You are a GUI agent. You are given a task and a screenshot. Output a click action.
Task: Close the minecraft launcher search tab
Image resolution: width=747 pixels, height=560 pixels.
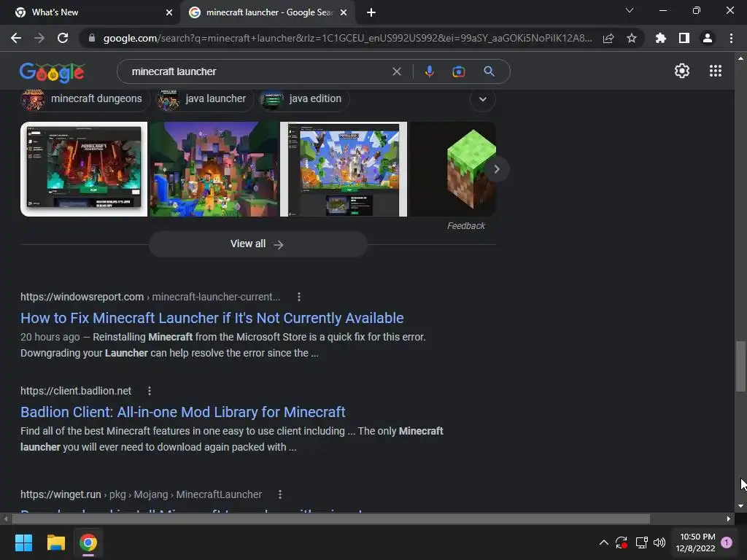[x=344, y=12]
